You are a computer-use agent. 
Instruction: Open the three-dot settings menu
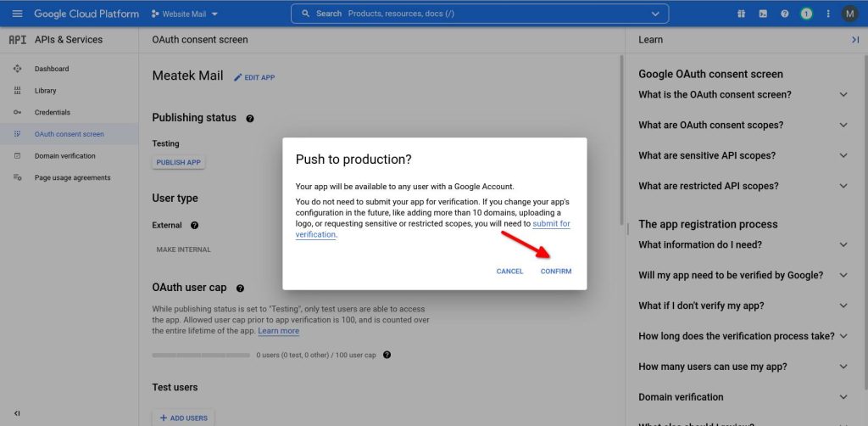coord(828,14)
